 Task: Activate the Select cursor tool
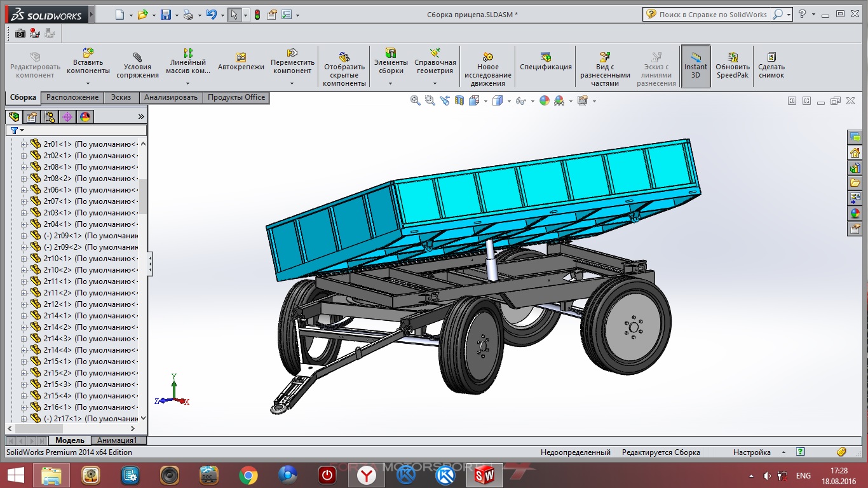point(234,14)
